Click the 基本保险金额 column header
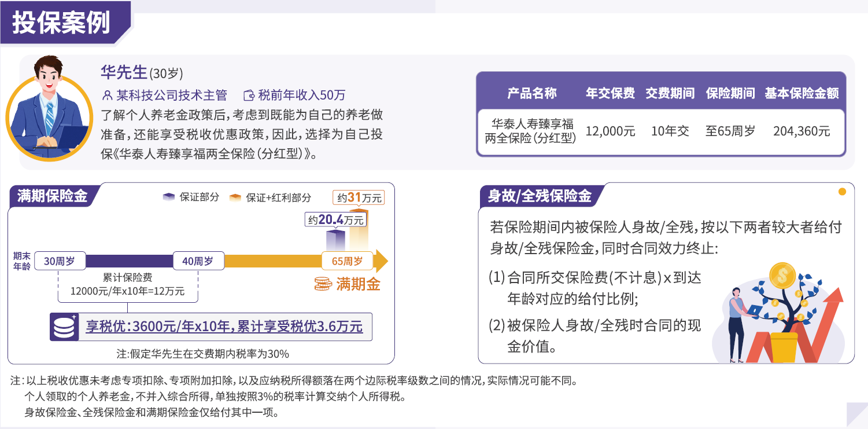 pyautogui.click(x=802, y=93)
